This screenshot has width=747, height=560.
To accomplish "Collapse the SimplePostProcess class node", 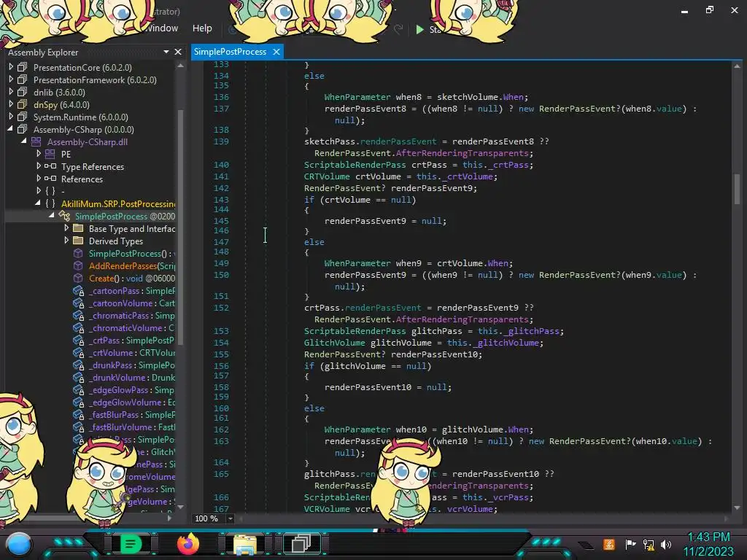I will point(52,216).
